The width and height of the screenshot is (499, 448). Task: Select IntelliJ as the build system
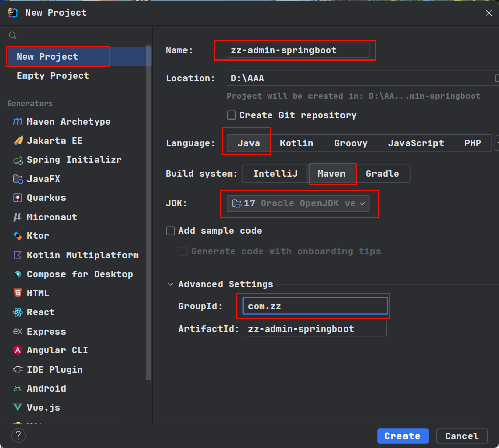click(275, 174)
